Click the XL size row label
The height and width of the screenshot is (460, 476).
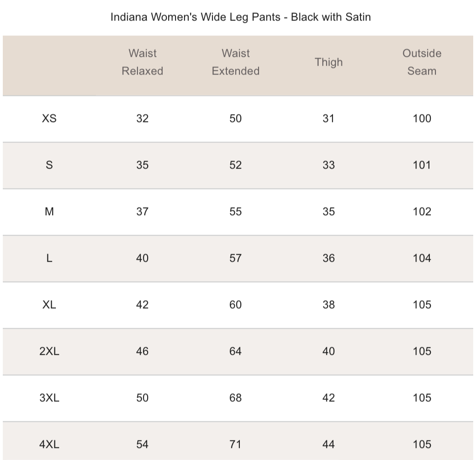49,304
